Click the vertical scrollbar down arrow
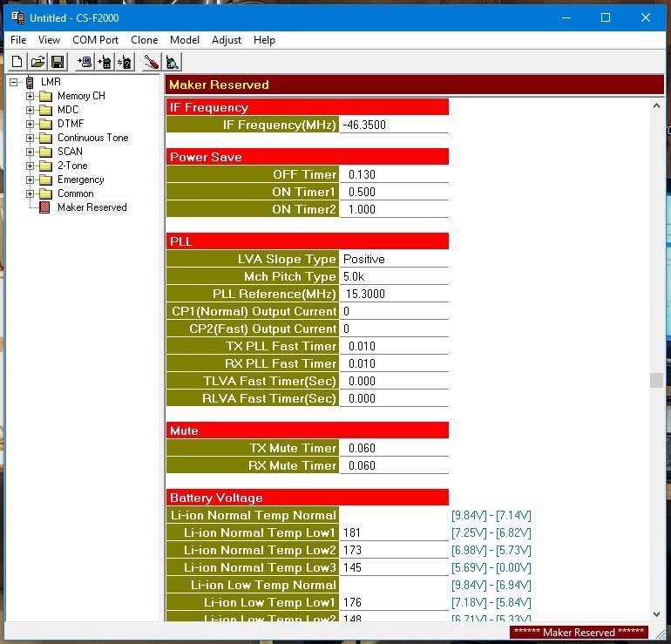The height and width of the screenshot is (644, 671). pos(656,614)
